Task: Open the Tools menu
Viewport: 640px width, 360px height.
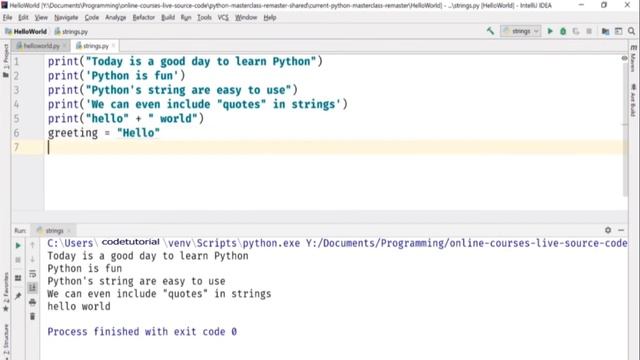Action: point(204,18)
